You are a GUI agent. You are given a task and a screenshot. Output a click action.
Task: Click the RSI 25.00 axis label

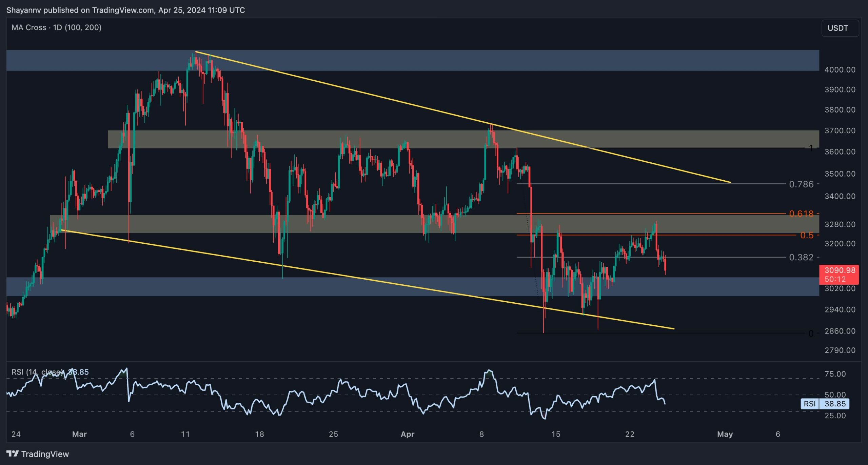coord(835,416)
